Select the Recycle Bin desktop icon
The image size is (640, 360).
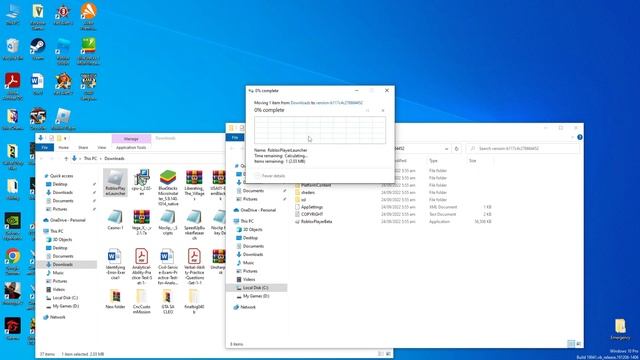(x=13, y=49)
